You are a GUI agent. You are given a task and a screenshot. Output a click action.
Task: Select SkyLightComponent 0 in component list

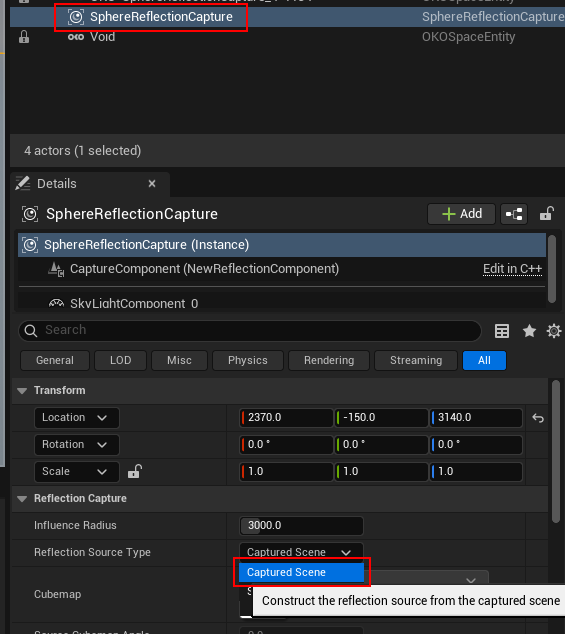pyautogui.click(x=134, y=303)
